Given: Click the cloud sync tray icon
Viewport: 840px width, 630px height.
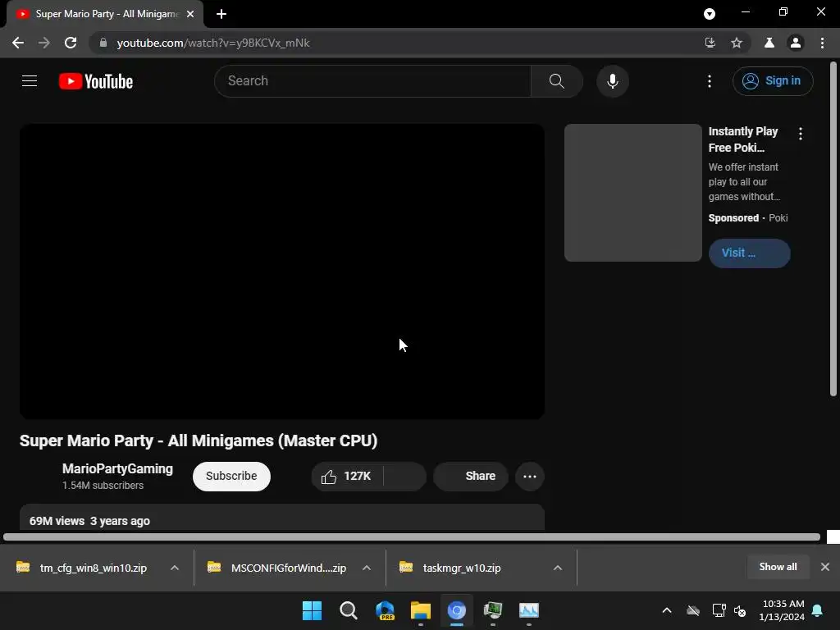Looking at the screenshot, I should [693, 610].
